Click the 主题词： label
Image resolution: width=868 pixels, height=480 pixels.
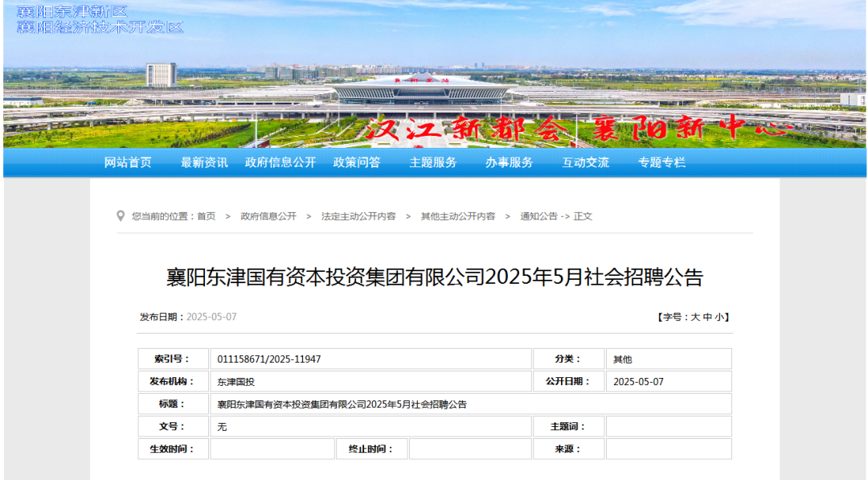click(x=568, y=426)
